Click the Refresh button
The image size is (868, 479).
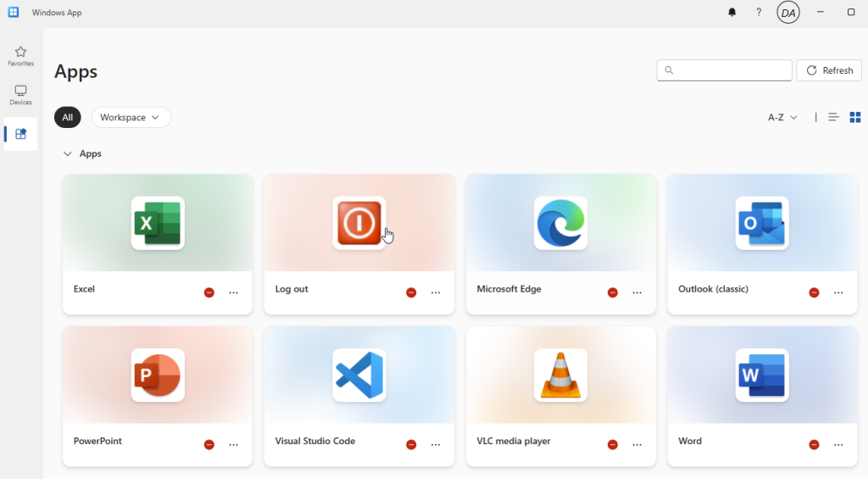point(829,70)
